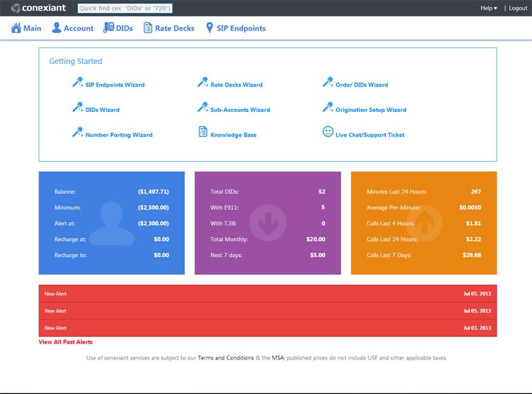This screenshot has width=532, height=394.
Task: Click the wand icon beside Order DIDs Wizard
Action: pos(327,83)
